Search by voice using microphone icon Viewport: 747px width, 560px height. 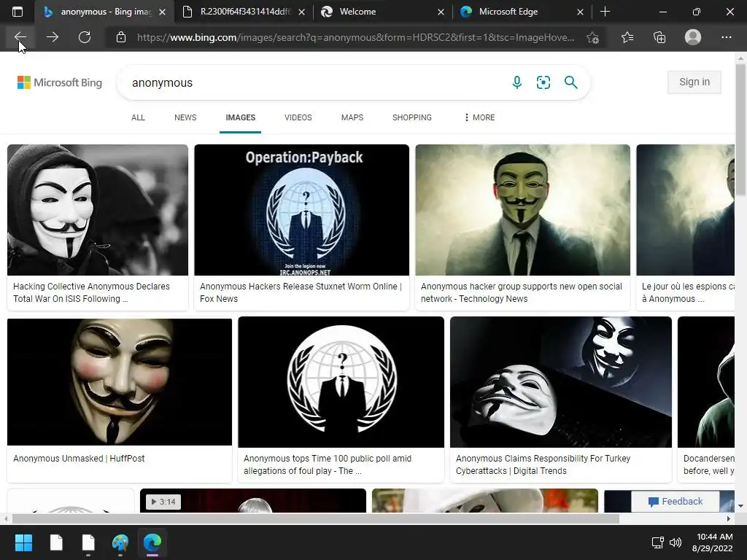(x=517, y=82)
